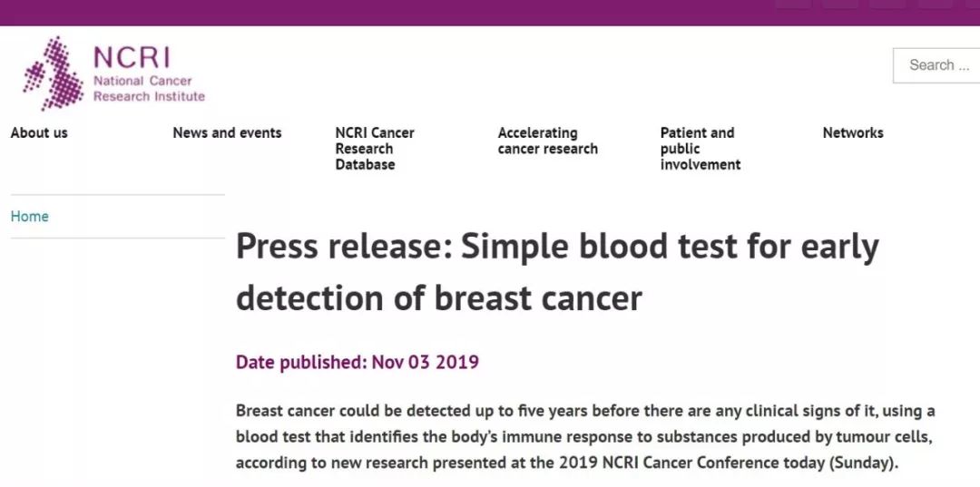Select NCRI Cancer Research Database menu item

[x=374, y=149]
